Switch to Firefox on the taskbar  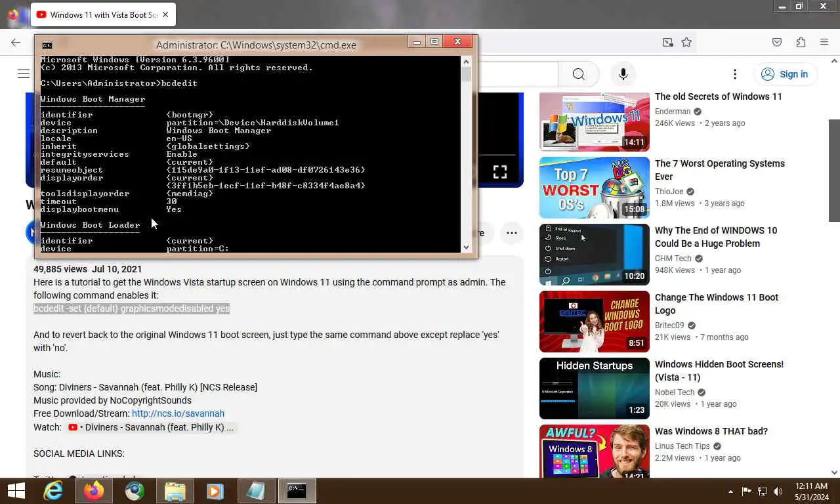94,490
